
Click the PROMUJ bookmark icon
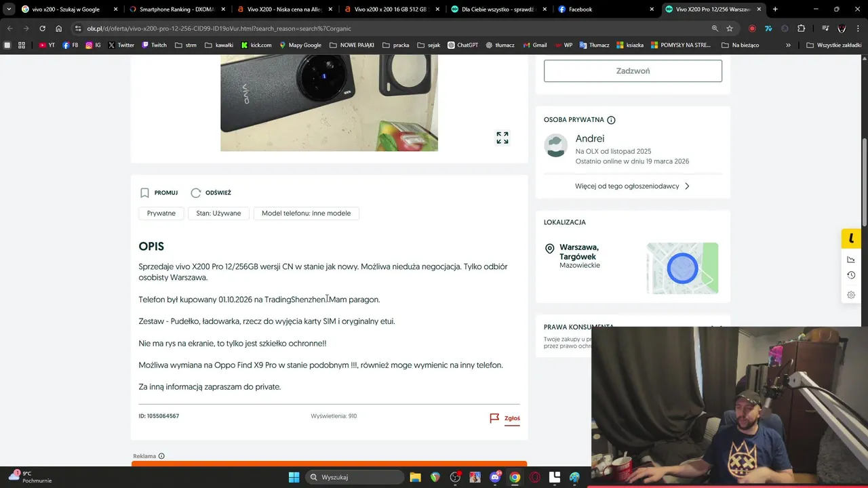[x=144, y=192]
